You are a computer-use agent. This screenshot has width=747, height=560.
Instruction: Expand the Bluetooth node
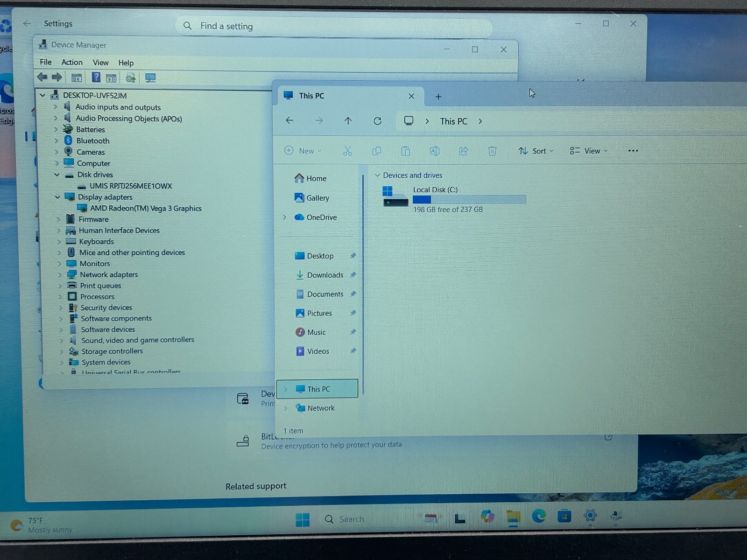pyautogui.click(x=56, y=140)
